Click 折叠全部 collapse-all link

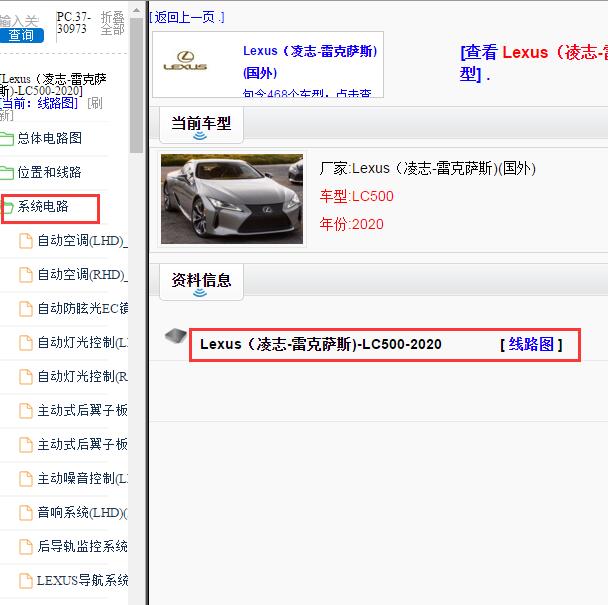112,23
